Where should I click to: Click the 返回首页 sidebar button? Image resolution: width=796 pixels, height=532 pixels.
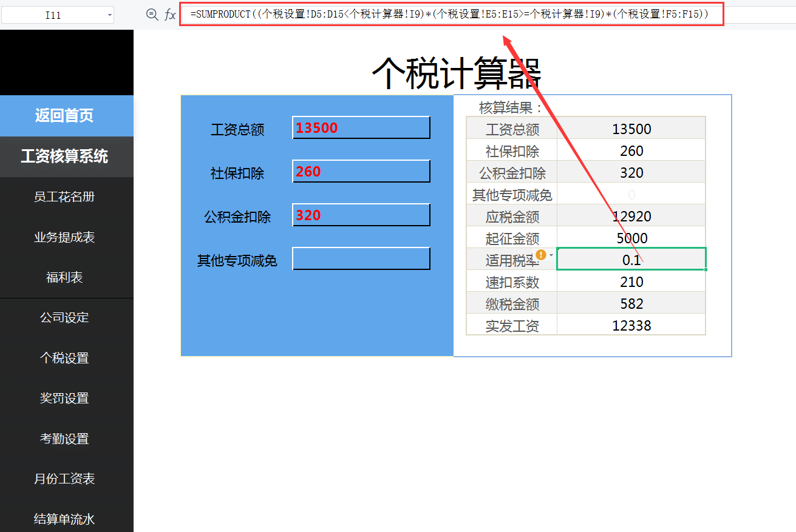tap(66, 115)
